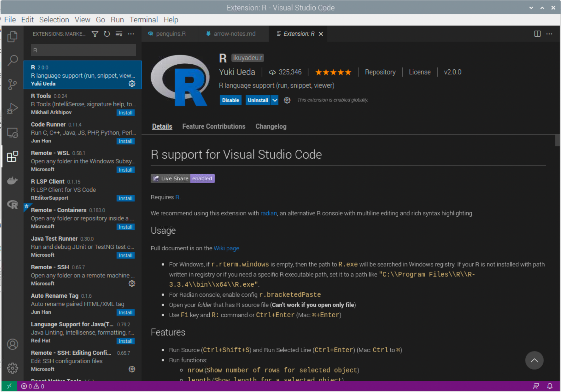The width and height of the screenshot is (561, 392).
Task: Open the Explorer view in activity bar
Action: (x=12, y=36)
